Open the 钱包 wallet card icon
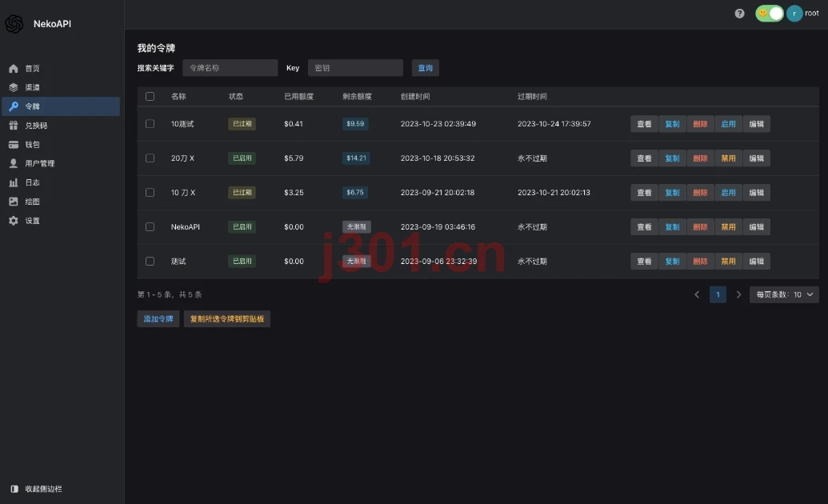 [14, 145]
